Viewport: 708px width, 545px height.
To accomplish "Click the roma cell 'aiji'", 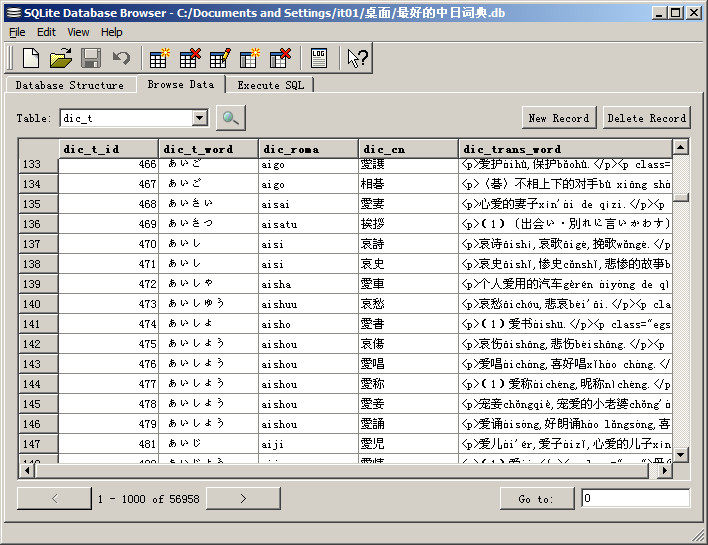I will [308, 444].
